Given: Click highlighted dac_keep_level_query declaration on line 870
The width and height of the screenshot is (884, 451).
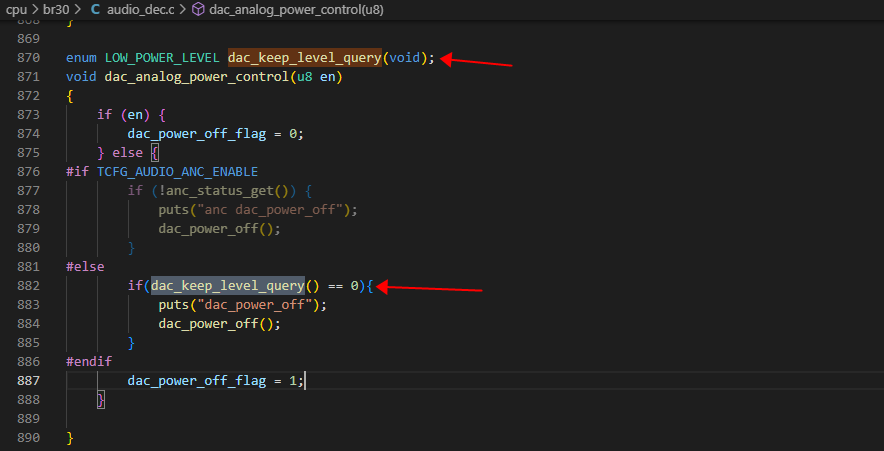Looking at the screenshot, I should (304, 58).
